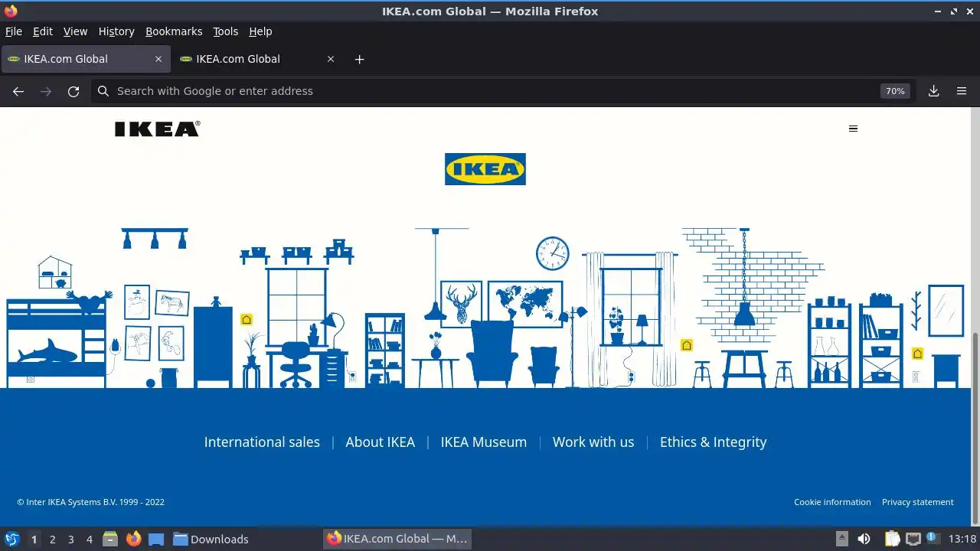Open the clipboard manager tray icon
Screen dimensions: 980x551
point(893,539)
